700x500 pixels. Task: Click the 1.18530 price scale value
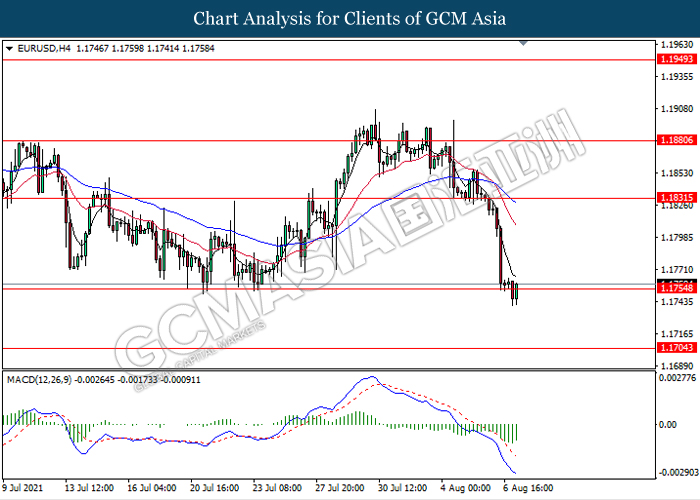coord(677,173)
